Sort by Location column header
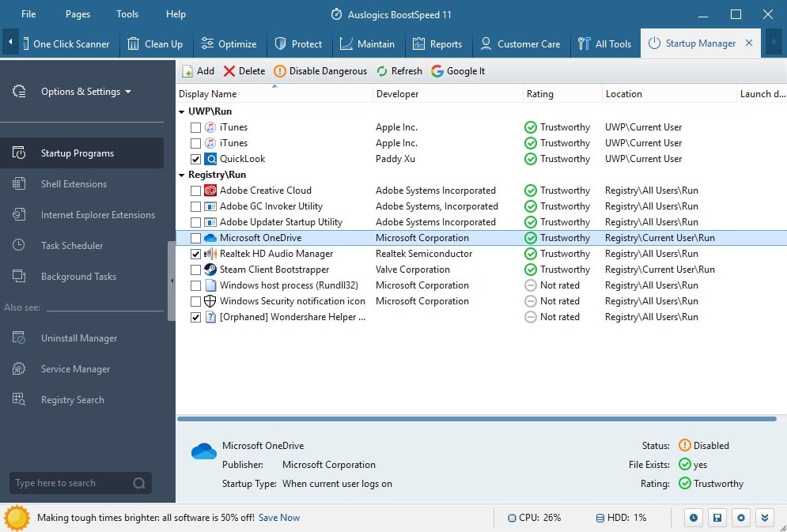This screenshot has width=787, height=532. (x=668, y=94)
